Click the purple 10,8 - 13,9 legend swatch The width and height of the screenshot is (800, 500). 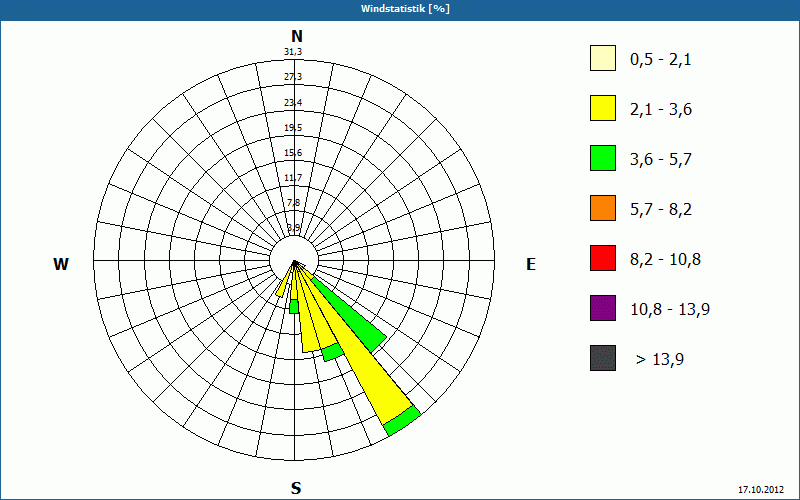coord(603,308)
